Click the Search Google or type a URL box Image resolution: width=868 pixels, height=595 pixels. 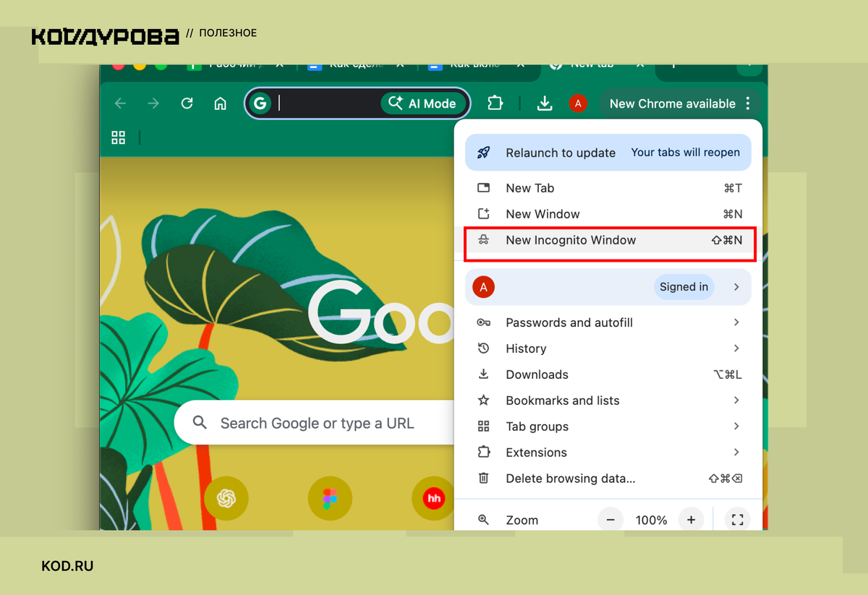click(315, 423)
